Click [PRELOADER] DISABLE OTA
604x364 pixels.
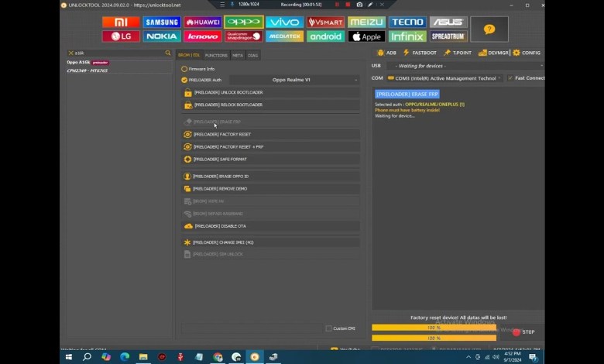pyautogui.click(x=271, y=226)
